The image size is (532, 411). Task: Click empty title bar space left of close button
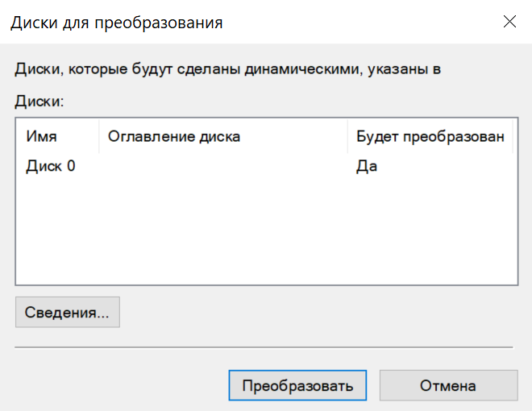click(363, 23)
